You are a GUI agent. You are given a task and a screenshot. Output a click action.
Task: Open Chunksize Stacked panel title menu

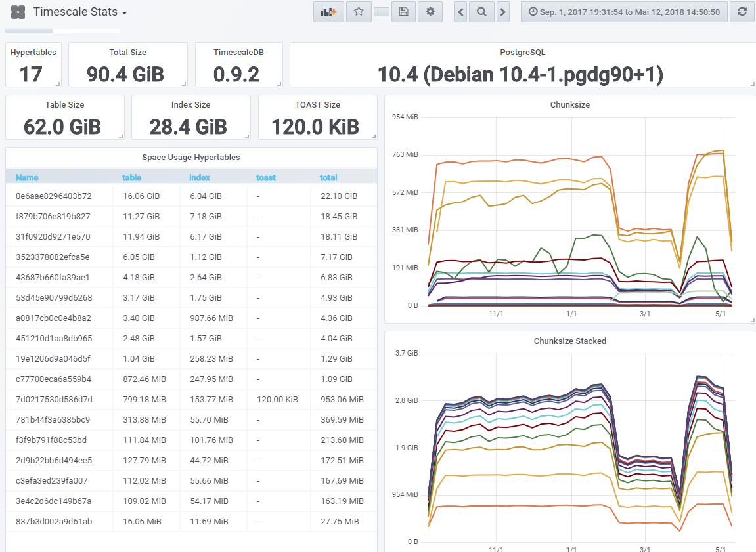click(569, 341)
